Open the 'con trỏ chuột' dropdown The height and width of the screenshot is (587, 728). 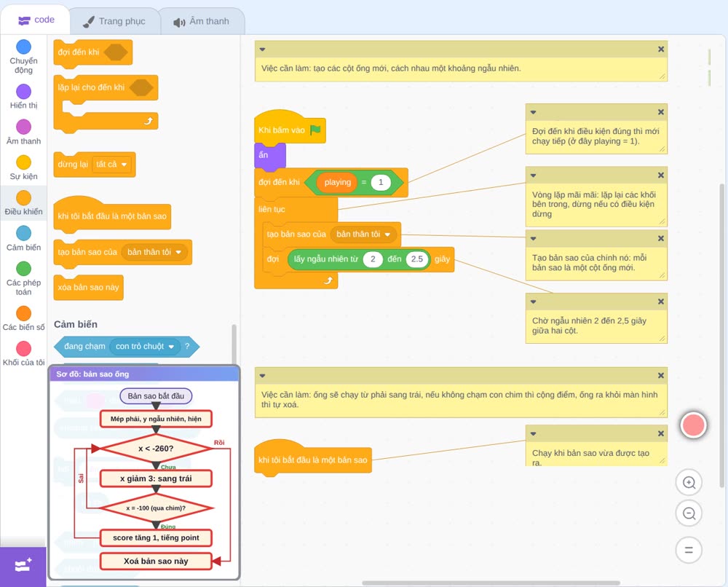click(145, 347)
